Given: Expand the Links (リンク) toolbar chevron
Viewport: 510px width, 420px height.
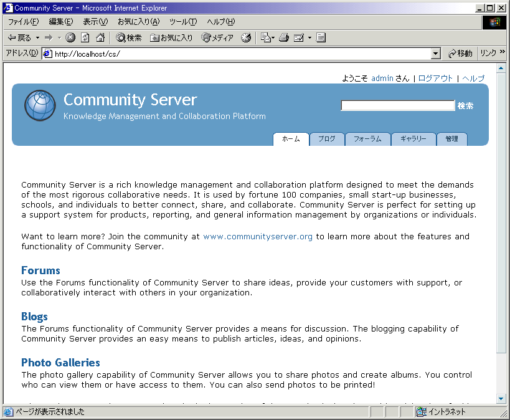Looking at the screenshot, I should click(502, 52).
